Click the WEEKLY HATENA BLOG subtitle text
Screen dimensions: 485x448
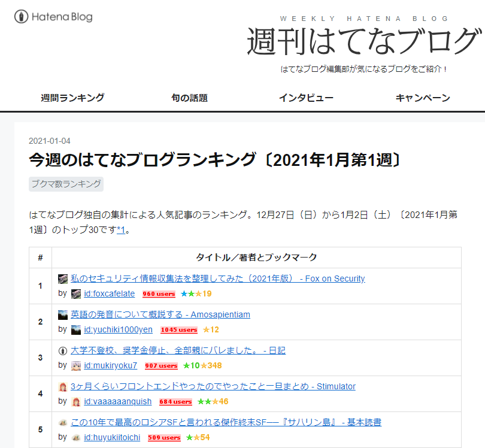364,19
